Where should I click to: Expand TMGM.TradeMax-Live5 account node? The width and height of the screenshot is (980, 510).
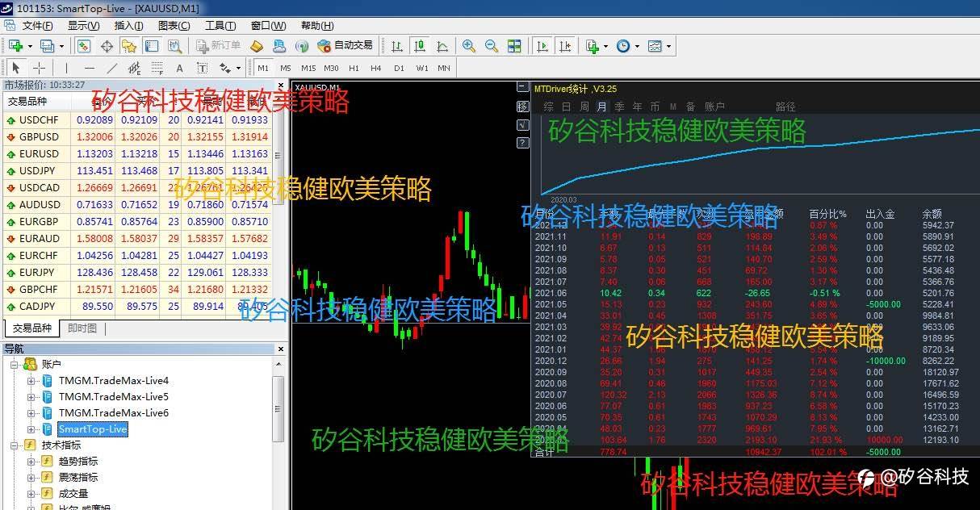point(31,397)
